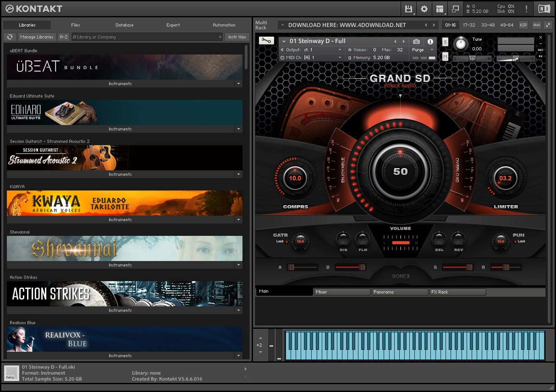Open multi rack name dropdown arrow

tap(282, 25)
